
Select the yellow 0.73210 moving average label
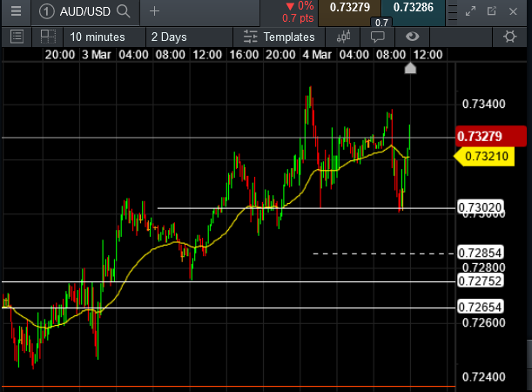[x=484, y=157]
